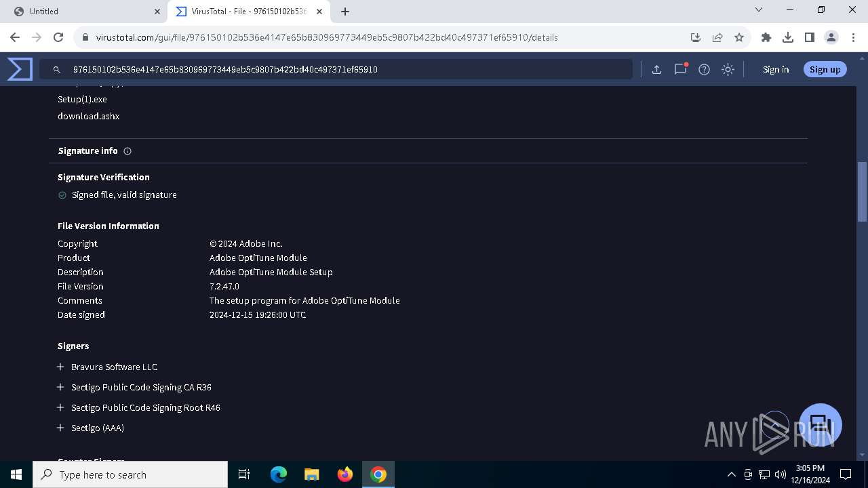Open a new browser tab

tap(345, 12)
